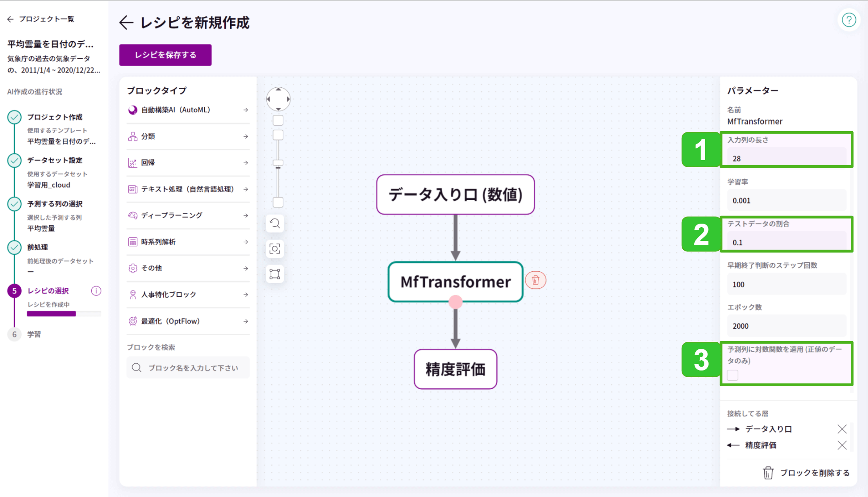
Task: Click the エポック数 field showing 2000
Action: tap(787, 326)
